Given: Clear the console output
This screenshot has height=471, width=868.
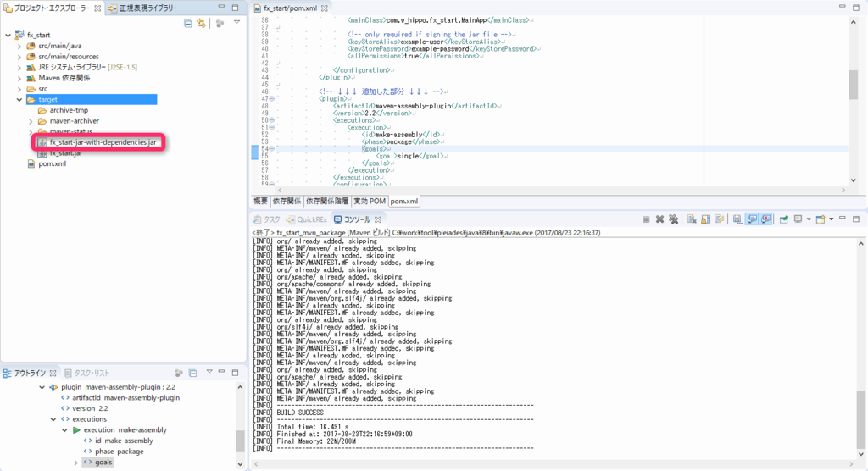Looking at the screenshot, I should [x=692, y=219].
